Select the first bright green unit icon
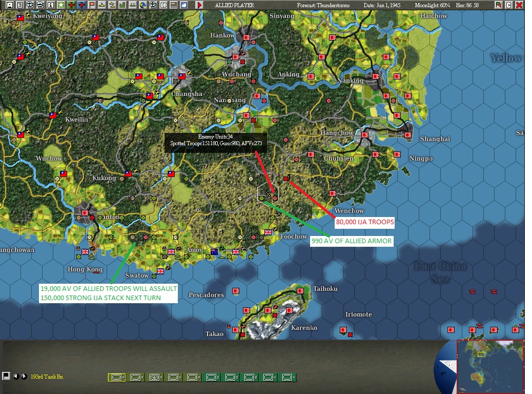Screen dimensions: 532x394 coord(212,378)
